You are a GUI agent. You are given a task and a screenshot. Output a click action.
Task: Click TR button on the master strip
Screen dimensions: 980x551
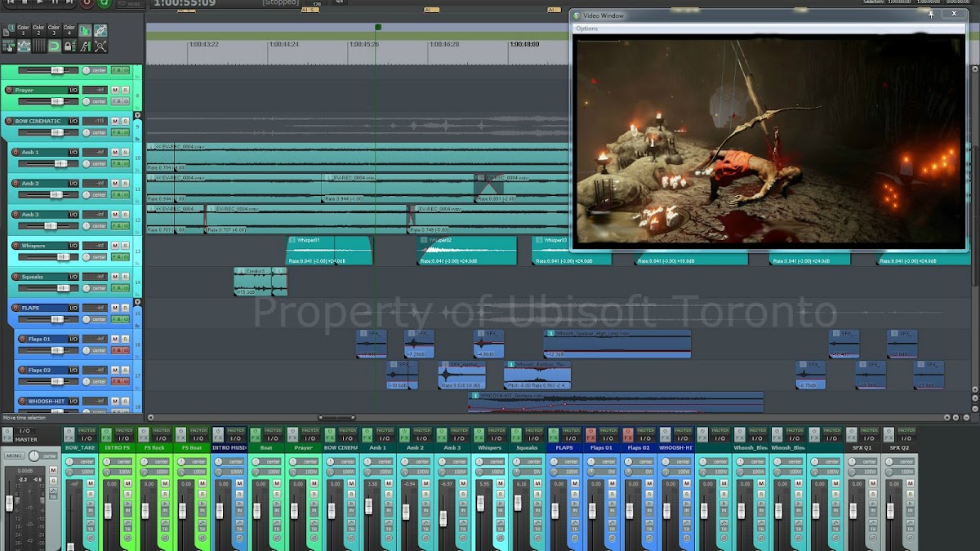(53, 497)
